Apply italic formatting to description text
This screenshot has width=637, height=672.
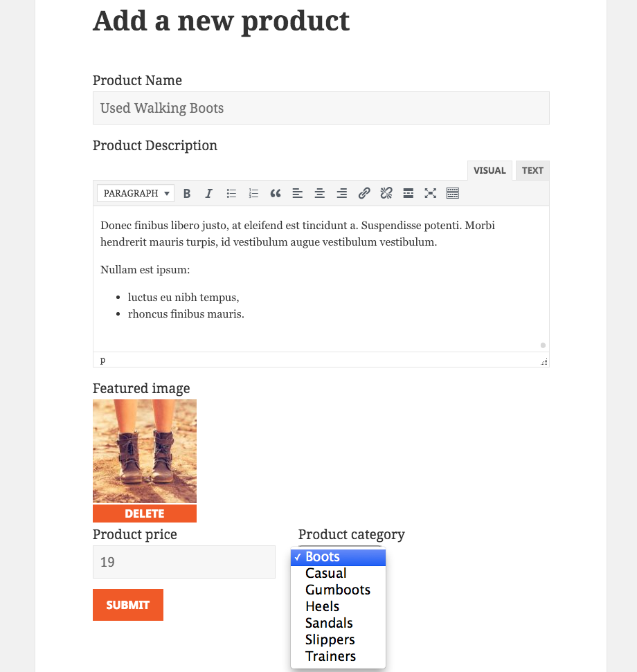point(209,193)
